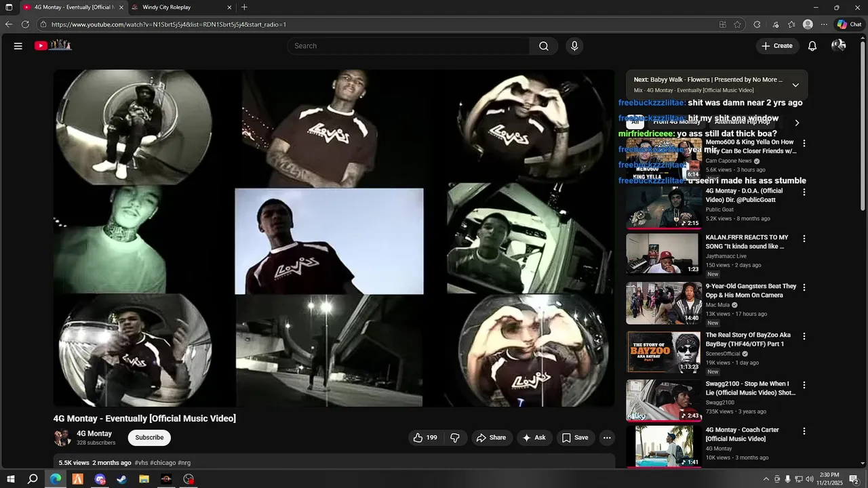This screenshot has height=488, width=868.
Task: Open the Ask AI button
Action: click(x=534, y=438)
